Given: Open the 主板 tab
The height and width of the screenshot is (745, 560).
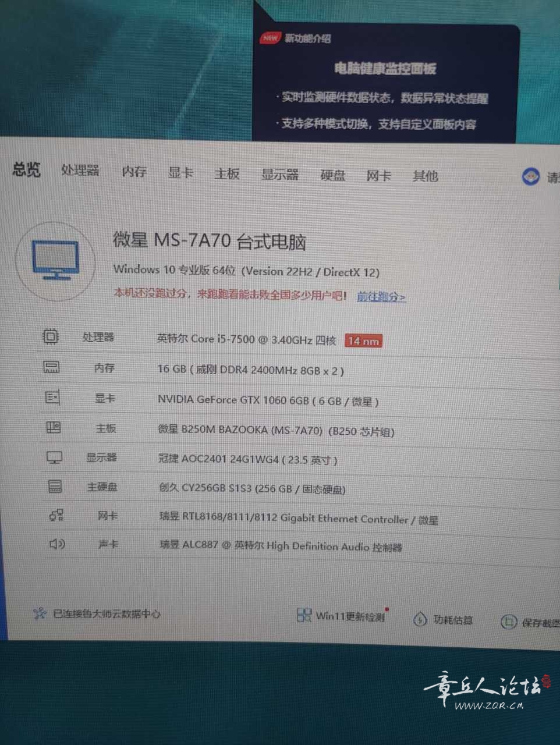Looking at the screenshot, I should coord(226,173).
